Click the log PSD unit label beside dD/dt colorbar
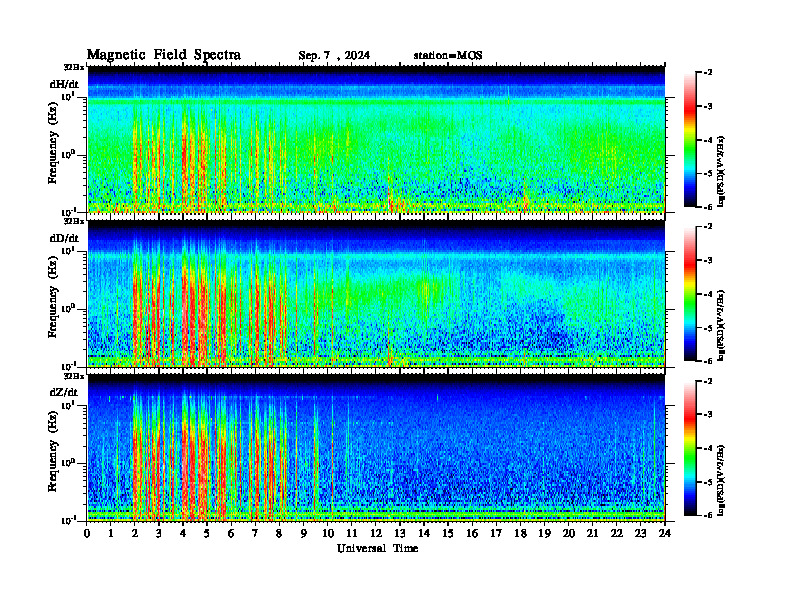This screenshot has width=792, height=612. coord(722,325)
